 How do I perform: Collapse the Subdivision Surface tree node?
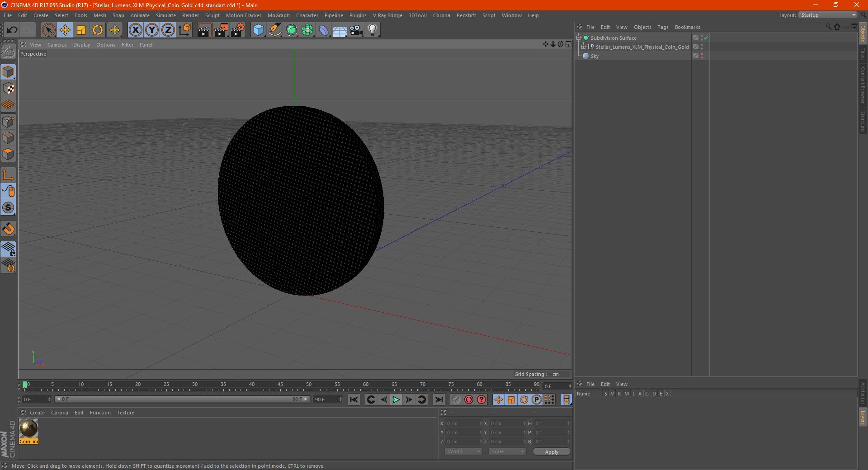click(578, 38)
